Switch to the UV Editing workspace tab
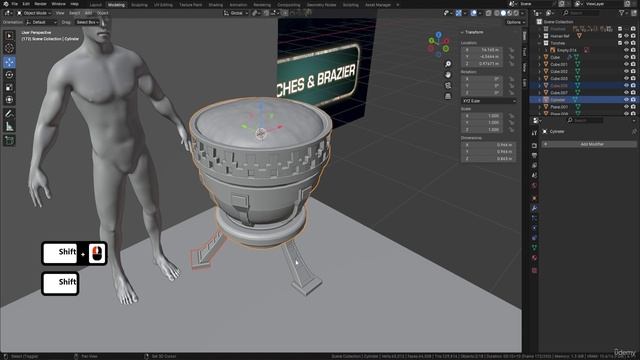The image size is (640, 360). pyautogui.click(x=163, y=5)
